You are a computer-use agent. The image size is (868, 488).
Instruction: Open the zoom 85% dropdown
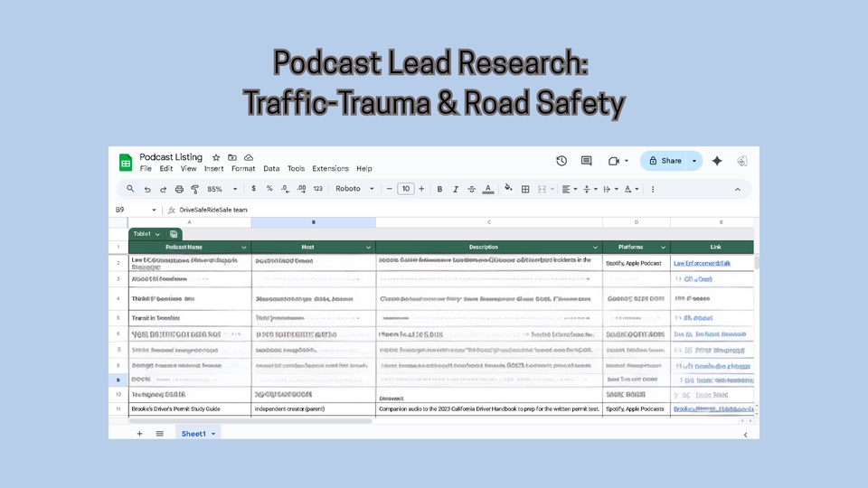coord(222,190)
